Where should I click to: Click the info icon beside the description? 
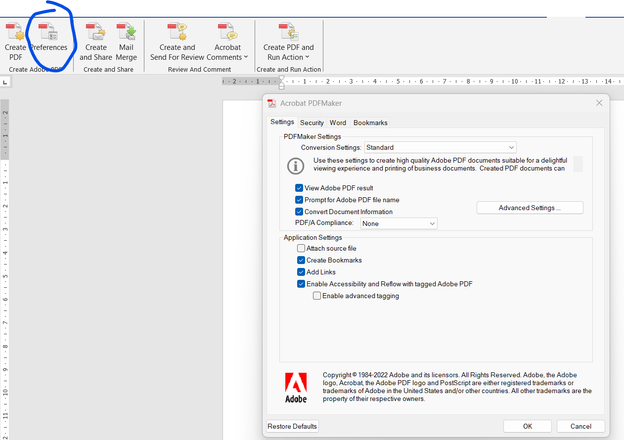[x=296, y=165]
